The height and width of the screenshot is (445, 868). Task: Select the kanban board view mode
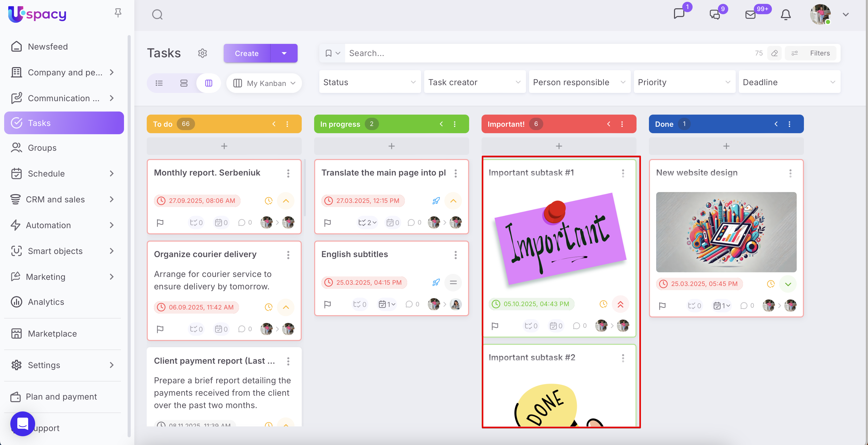tap(208, 83)
